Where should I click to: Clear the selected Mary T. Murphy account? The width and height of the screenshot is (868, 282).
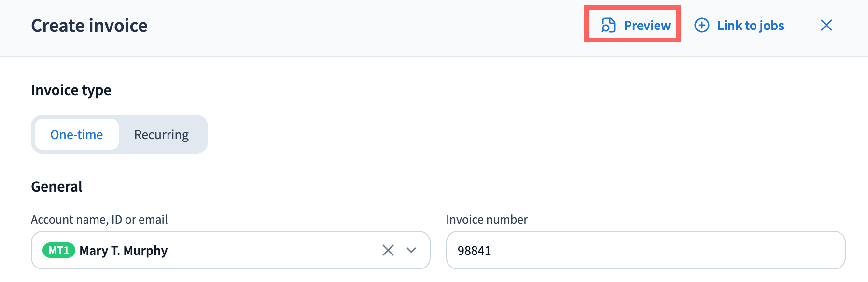click(388, 250)
